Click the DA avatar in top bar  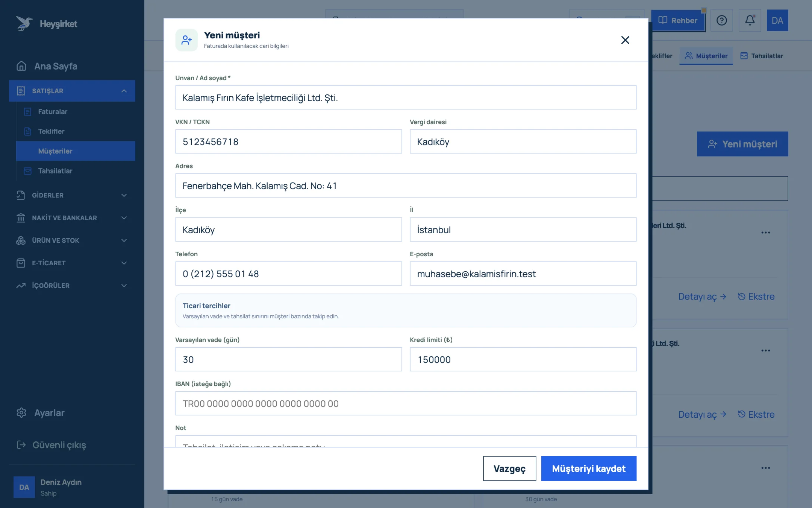coord(777,20)
